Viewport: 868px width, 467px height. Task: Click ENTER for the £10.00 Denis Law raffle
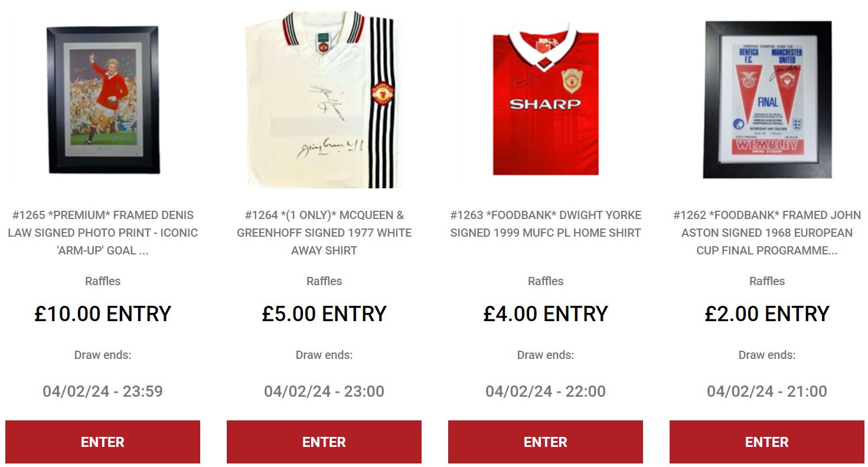pos(103,442)
